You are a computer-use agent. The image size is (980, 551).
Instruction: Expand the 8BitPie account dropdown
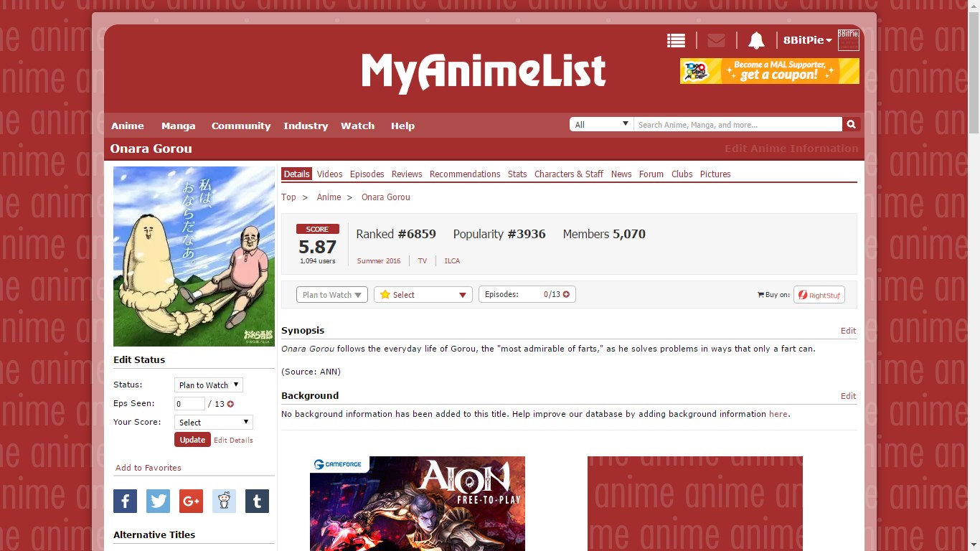tap(806, 40)
